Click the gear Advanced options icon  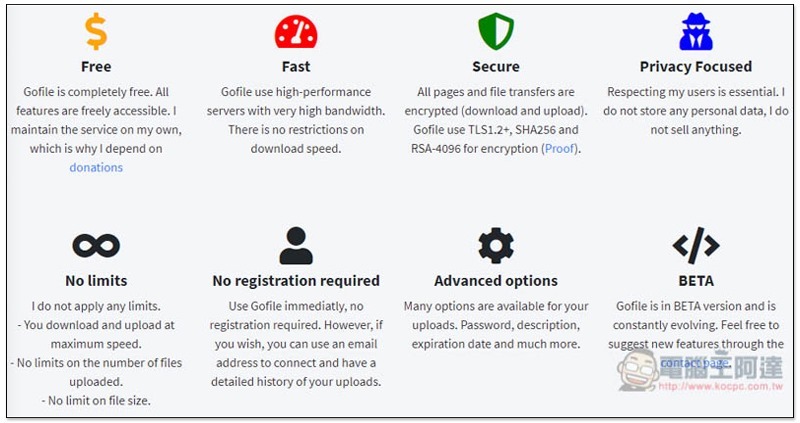[496, 245]
